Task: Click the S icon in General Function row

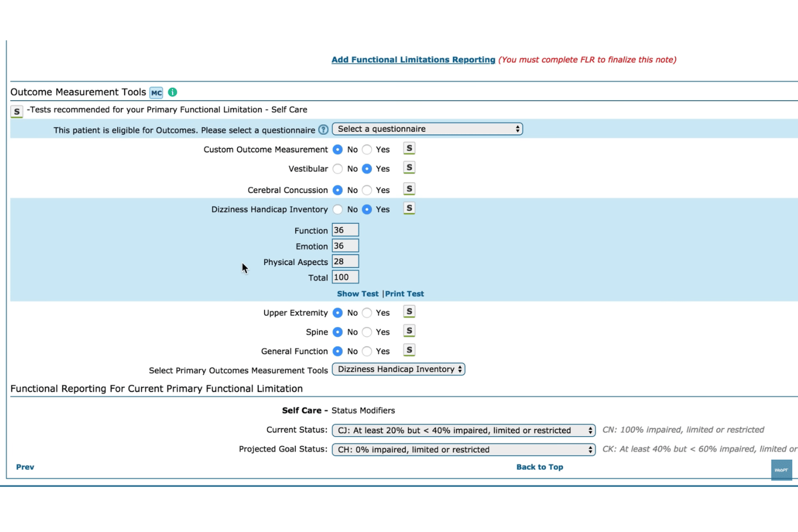Action: 409,351
